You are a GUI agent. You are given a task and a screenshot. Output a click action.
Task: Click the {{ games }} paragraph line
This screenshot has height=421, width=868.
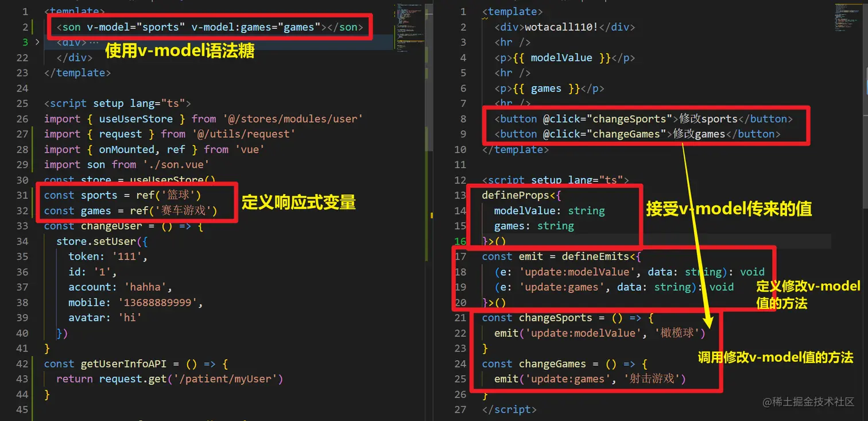[549, 88]
